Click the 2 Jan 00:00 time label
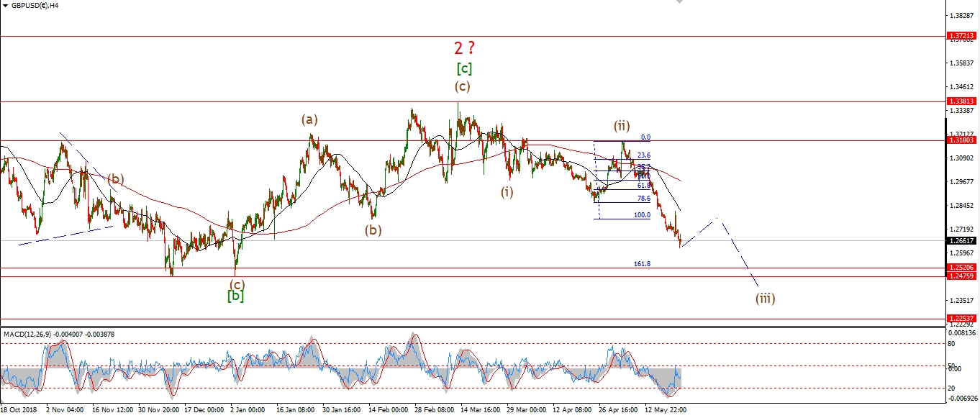The image size is (980, 418). pyautogui.click(x=248, y=412)
